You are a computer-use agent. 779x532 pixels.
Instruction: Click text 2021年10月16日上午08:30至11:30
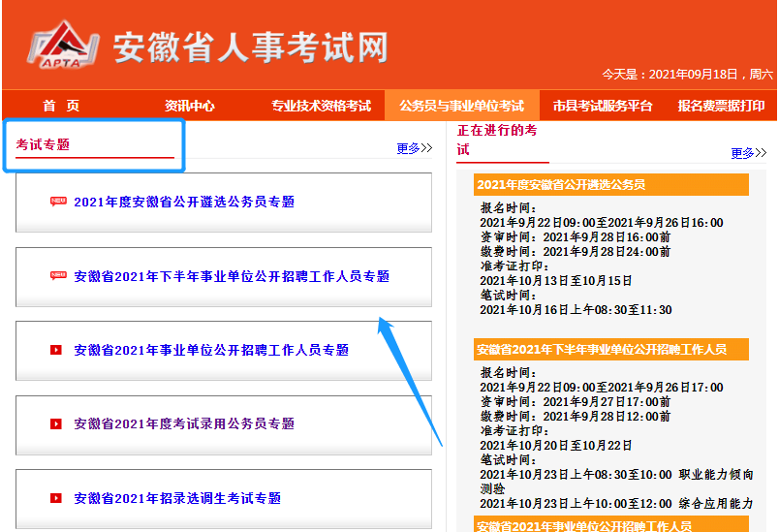coord(576,310)
